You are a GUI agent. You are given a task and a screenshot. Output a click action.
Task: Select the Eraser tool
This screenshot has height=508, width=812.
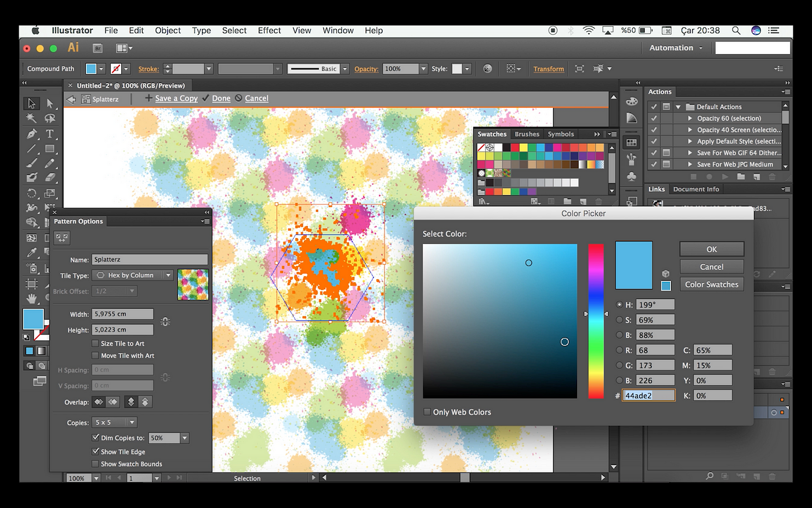coord(50,178)
